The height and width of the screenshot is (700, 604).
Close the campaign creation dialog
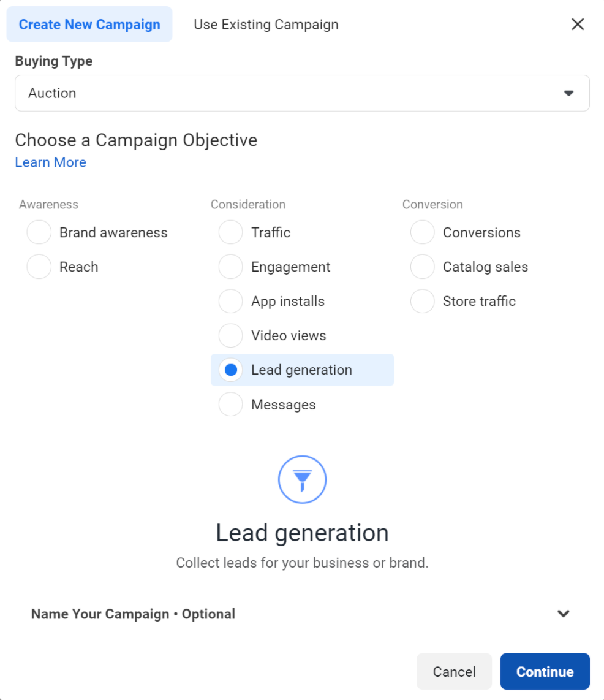coord(578,24)
